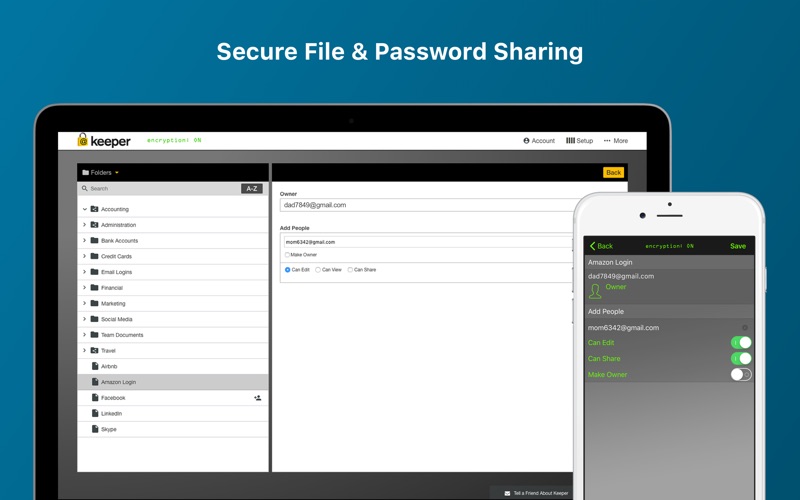
Task: Click the Skype record file icon
Action: point(95,429)
